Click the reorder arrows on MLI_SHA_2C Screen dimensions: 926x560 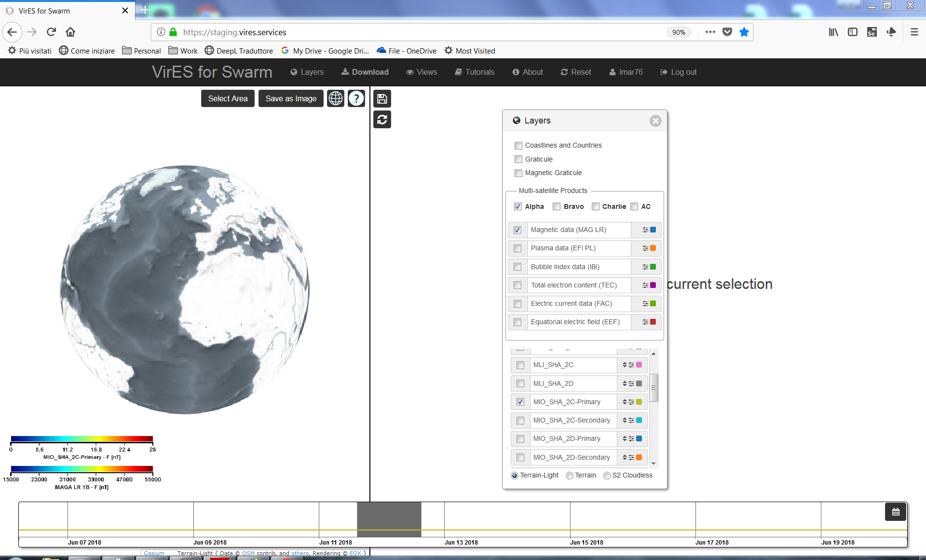click(x=625, y=365)
